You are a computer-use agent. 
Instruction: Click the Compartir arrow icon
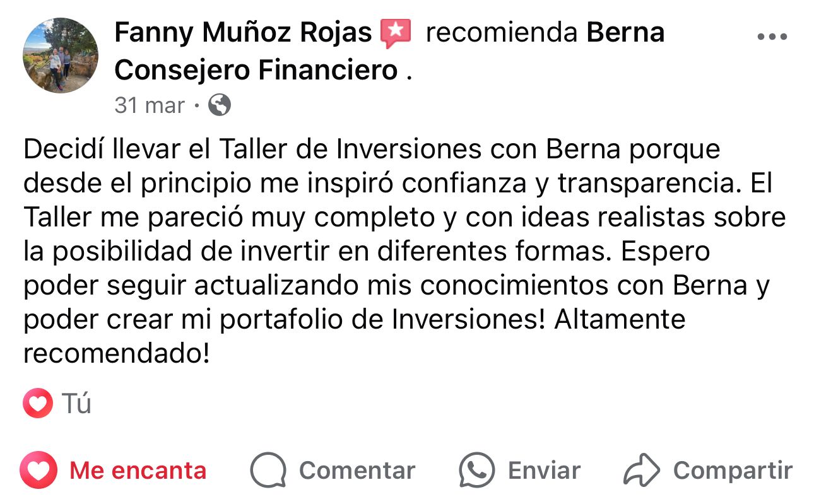tap(641, 471)
